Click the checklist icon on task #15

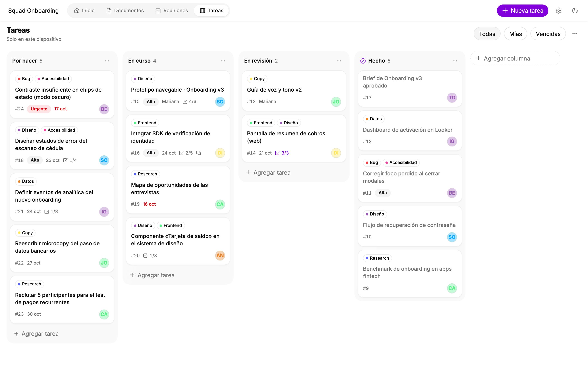185,102
